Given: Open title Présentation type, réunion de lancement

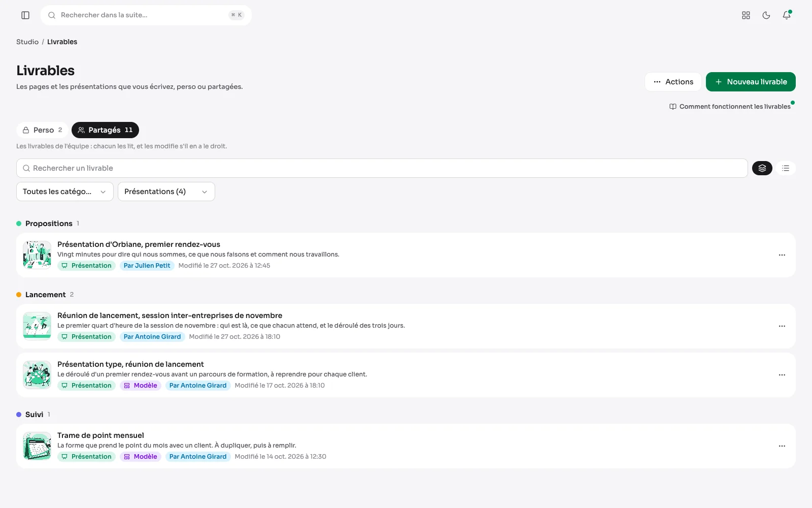Looking at the screenshot, I should pyautogui.click(x=130, y=364).
